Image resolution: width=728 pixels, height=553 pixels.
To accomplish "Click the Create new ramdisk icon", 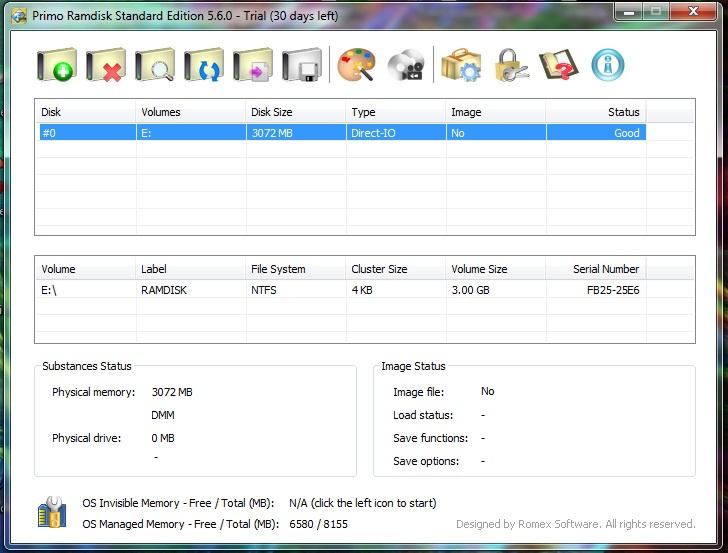I will coord(57,65).
